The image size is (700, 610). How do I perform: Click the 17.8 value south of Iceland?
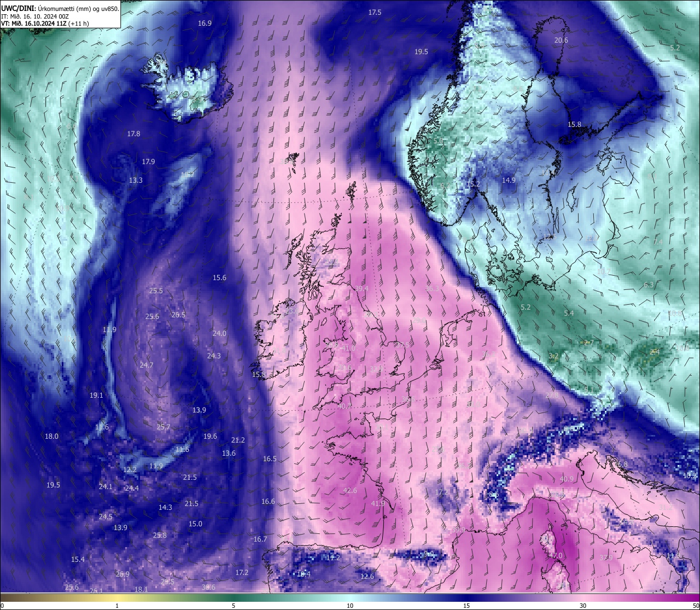tap(133, 133)
